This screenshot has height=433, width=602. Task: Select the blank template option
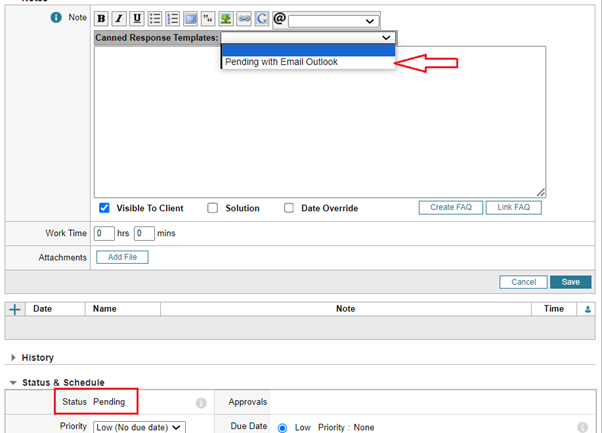coord(307,50)
